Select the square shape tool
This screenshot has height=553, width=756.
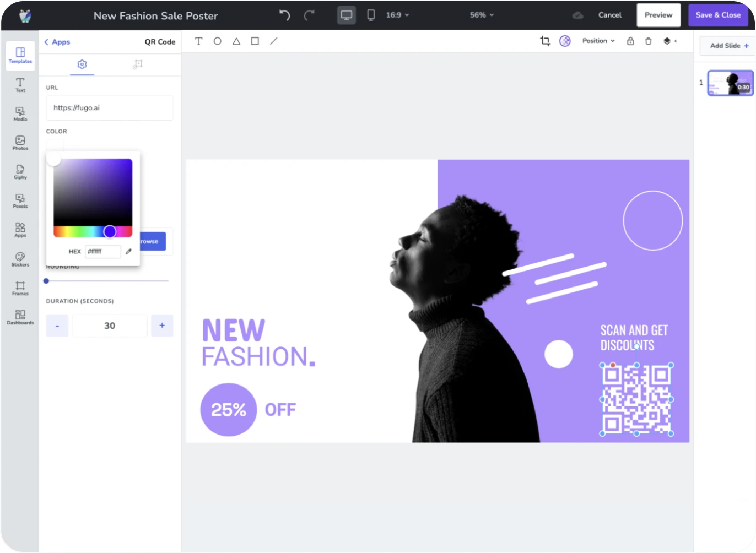(x=255, y=41)
